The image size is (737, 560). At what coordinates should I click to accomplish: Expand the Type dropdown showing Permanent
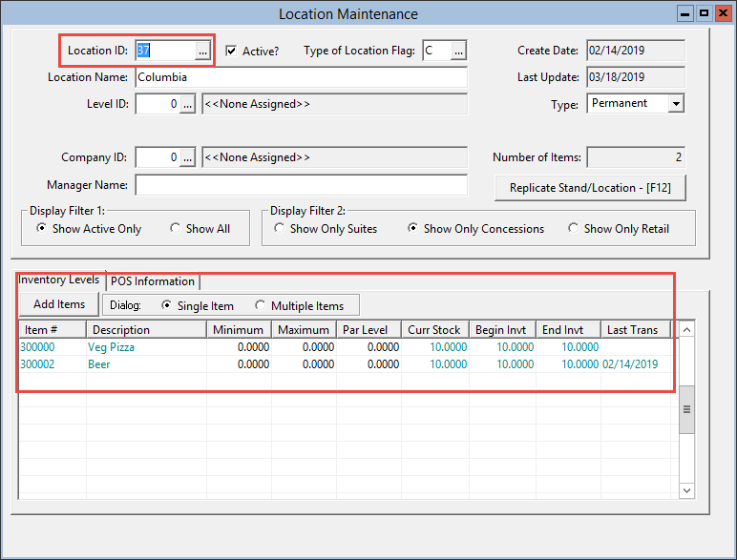(676, 104)
